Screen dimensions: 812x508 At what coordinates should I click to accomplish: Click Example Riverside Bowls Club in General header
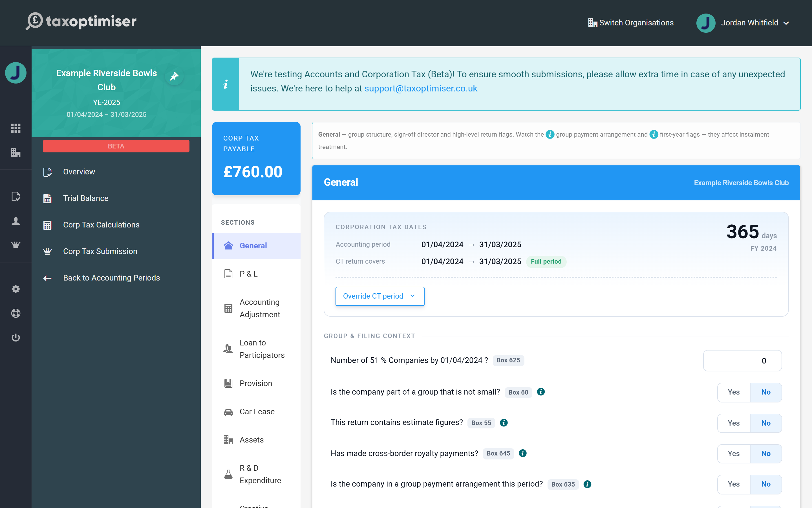point(741,183)
